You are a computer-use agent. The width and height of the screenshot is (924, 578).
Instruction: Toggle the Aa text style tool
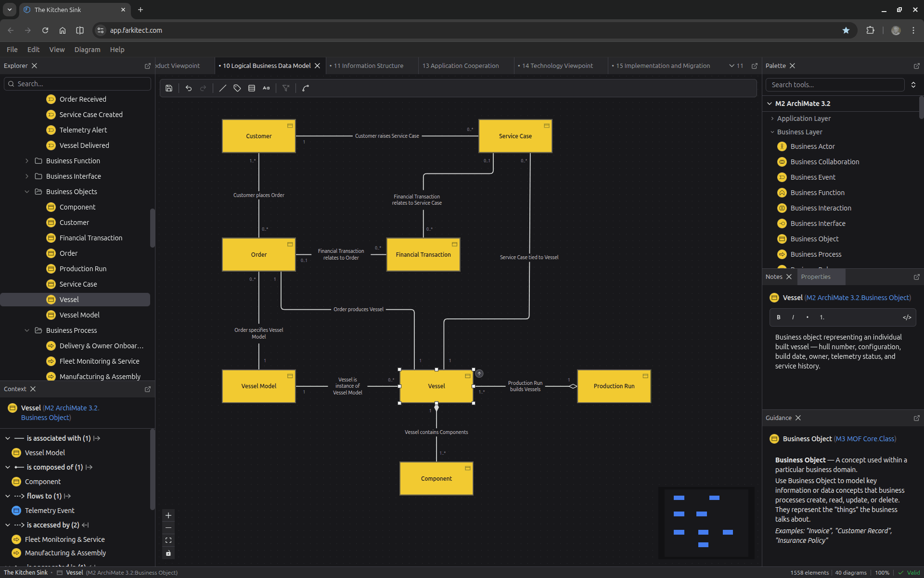(x=266, y=88)
